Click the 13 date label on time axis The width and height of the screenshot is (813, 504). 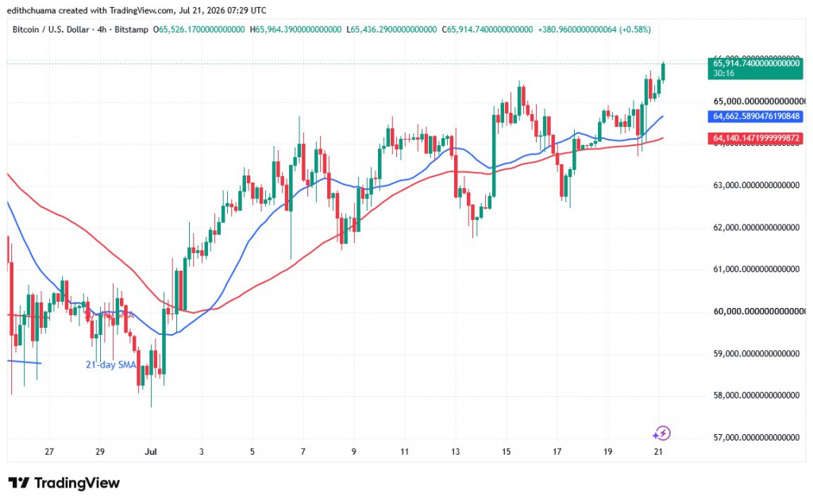click(455, 452)
